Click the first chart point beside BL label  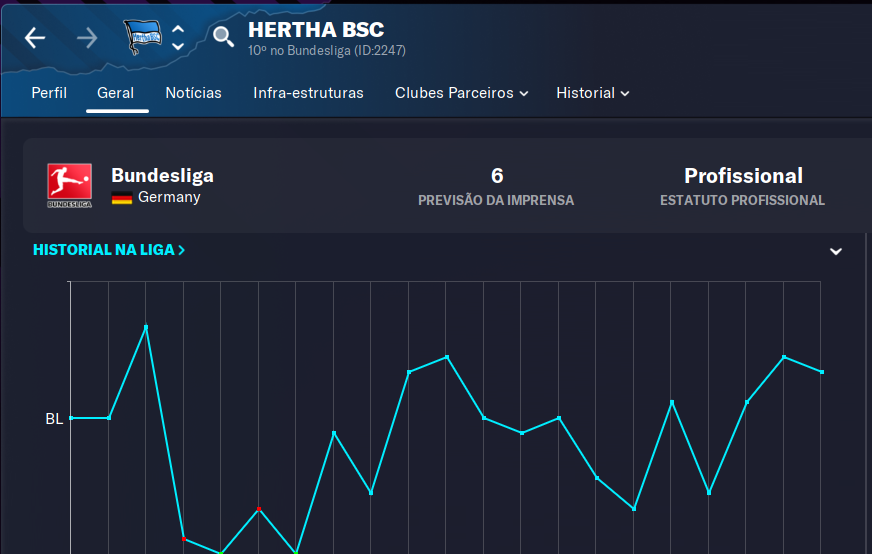click(x=71, y=418)
